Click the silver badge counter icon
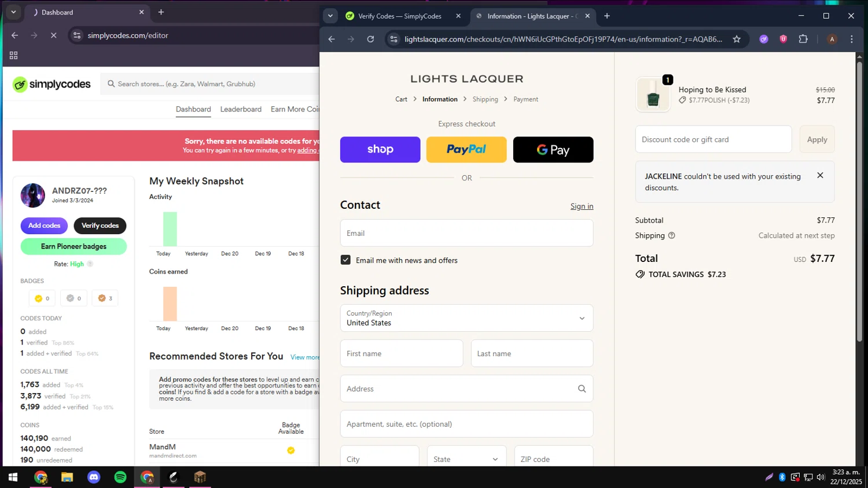The image size is (868, 488). [x=70, y=298]
